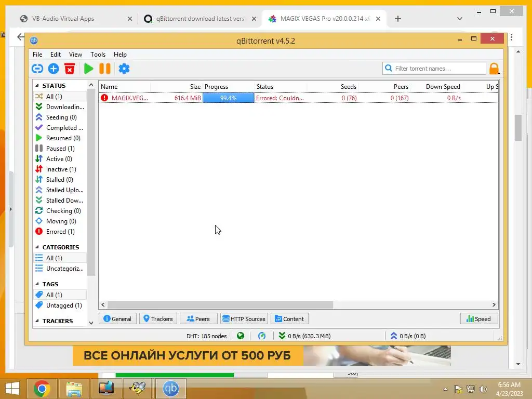The width and height of the screenshot is (532, 399).
Task: Open the Help menu
Action: click(x=120, y=54)
